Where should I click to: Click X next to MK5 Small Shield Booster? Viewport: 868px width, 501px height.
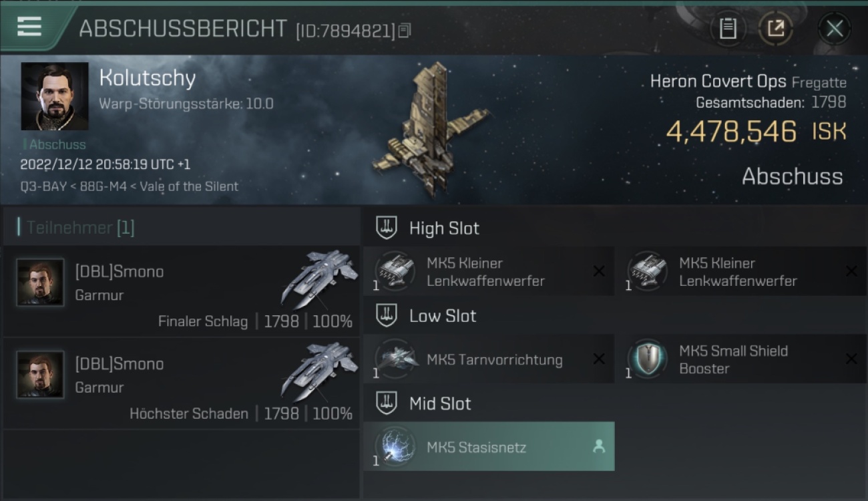click(x=851, y=359)
